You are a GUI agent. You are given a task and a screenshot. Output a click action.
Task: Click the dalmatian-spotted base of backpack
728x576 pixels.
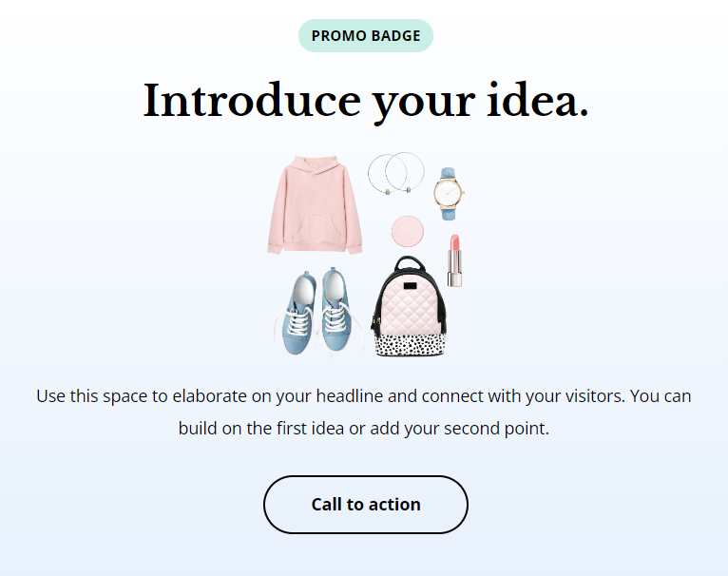point(410,344)
